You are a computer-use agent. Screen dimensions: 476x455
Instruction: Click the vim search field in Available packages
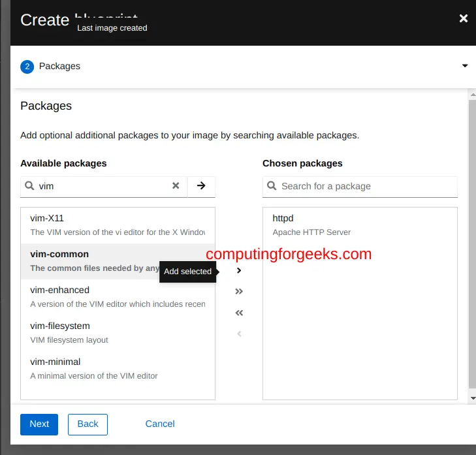104,186
